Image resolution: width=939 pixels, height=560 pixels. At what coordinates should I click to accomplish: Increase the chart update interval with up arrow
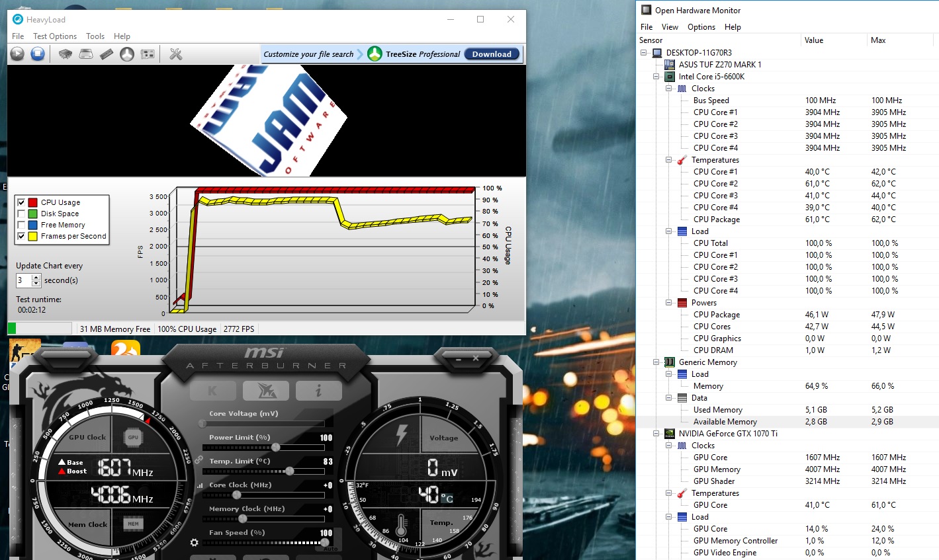pos(36,277)
